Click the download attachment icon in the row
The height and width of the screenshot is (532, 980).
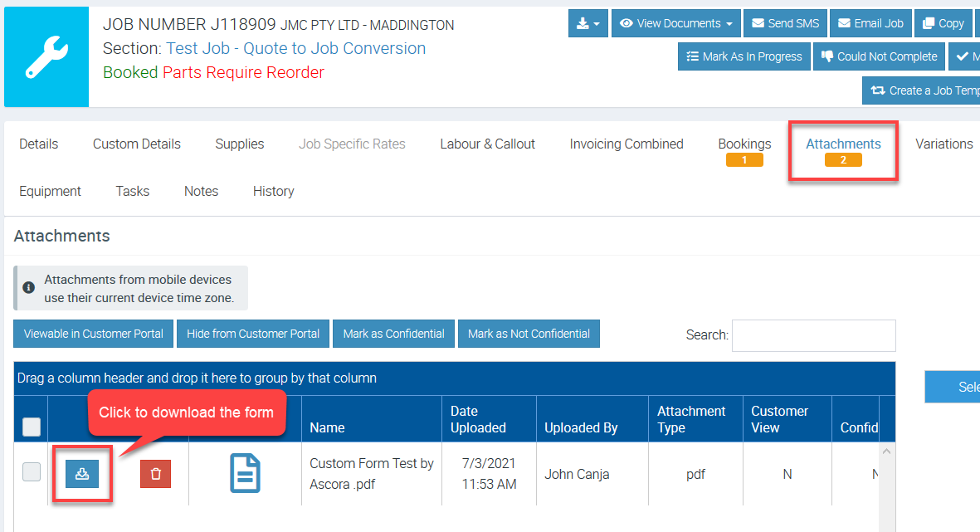tap(82, 474)
